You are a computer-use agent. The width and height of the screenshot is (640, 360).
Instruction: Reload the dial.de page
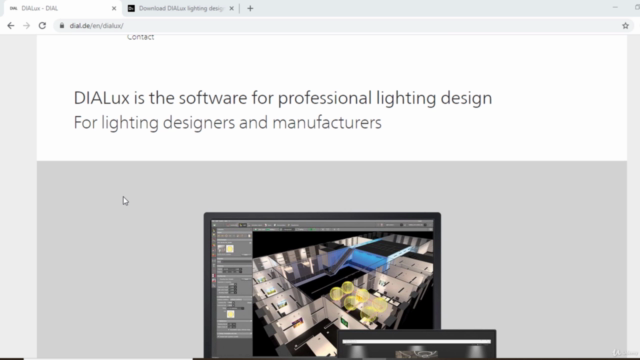pos(42,26)
